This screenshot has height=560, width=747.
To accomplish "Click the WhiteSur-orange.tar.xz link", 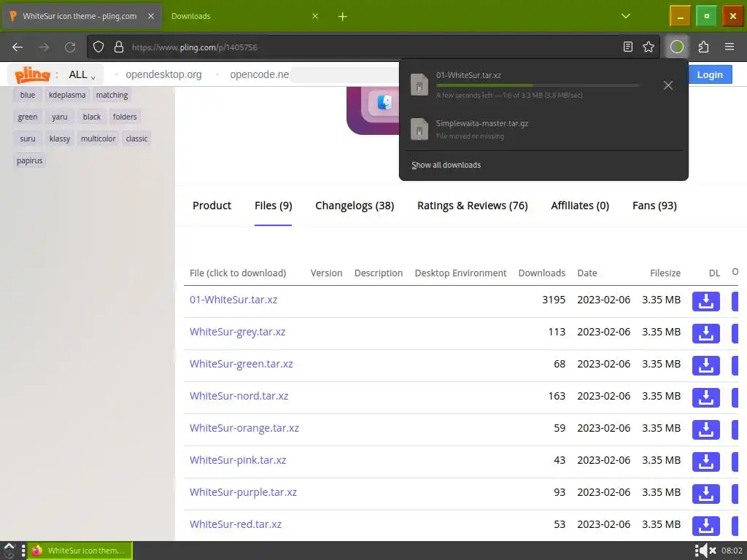I will click(244, 427).
